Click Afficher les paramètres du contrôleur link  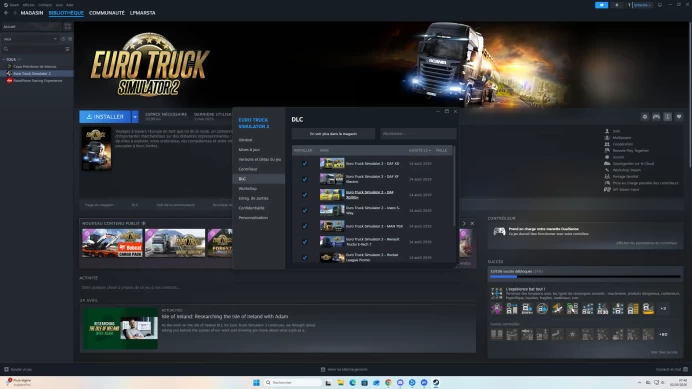coord(647,243)
